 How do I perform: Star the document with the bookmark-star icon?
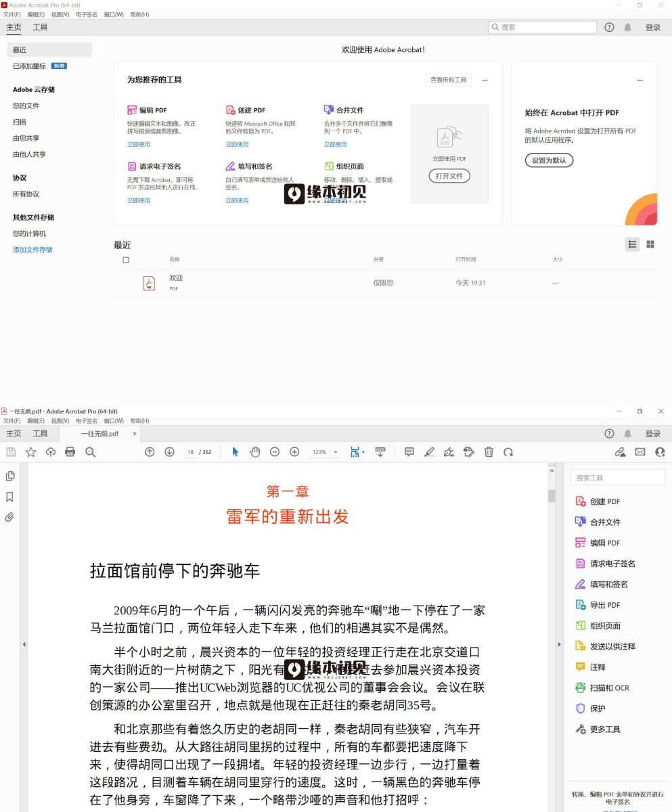[x=30, y=452]
